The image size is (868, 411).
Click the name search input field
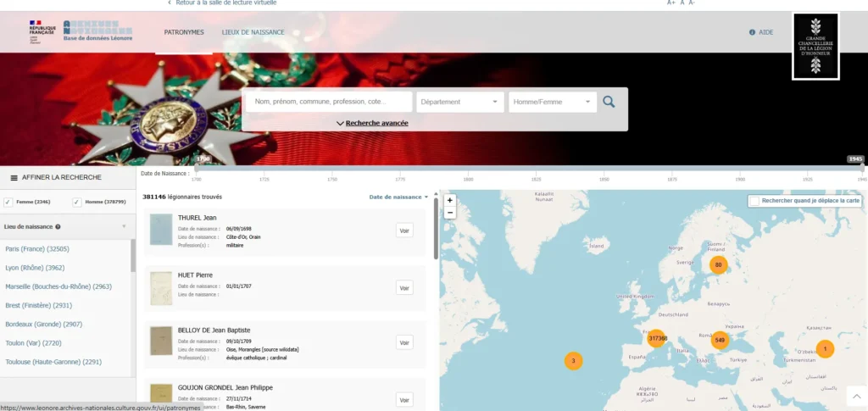pos(329,103)
